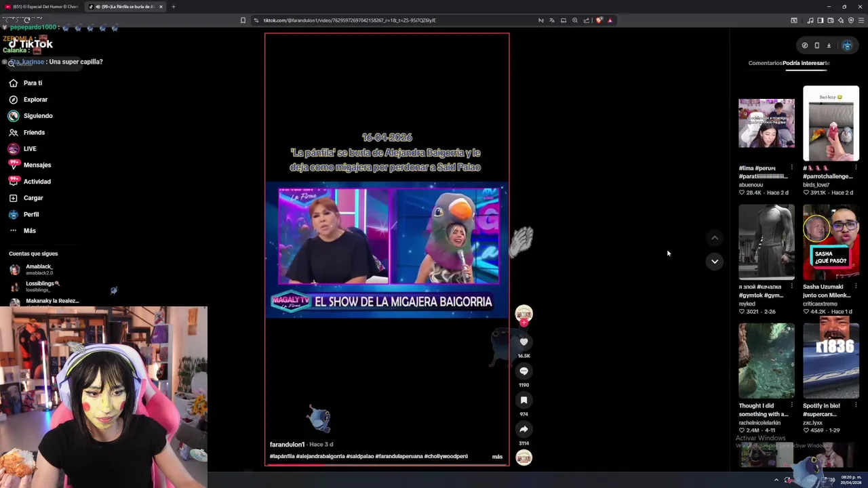Show hidden system tray icons chevron
Screen dimensions: 868x488
[776, 480]
